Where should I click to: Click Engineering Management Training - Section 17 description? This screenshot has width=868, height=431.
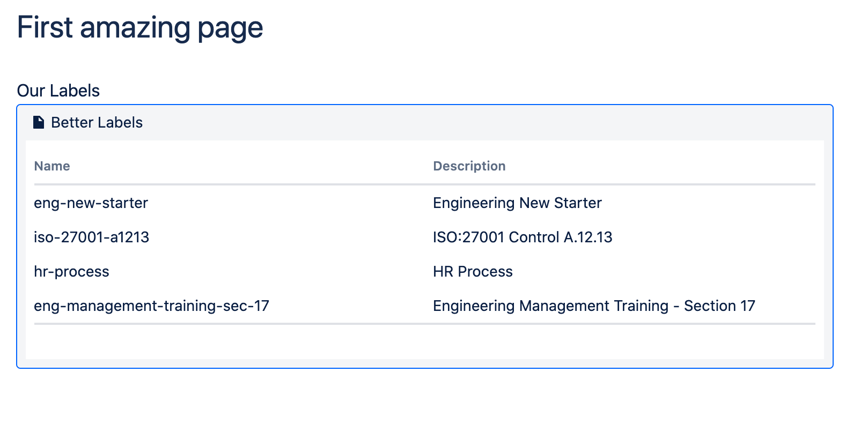pos(594,306)
